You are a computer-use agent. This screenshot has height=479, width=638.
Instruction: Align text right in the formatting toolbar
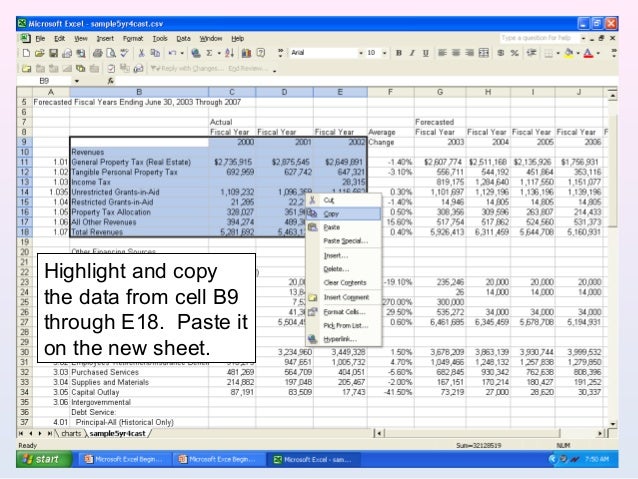(x=470, y=53)
